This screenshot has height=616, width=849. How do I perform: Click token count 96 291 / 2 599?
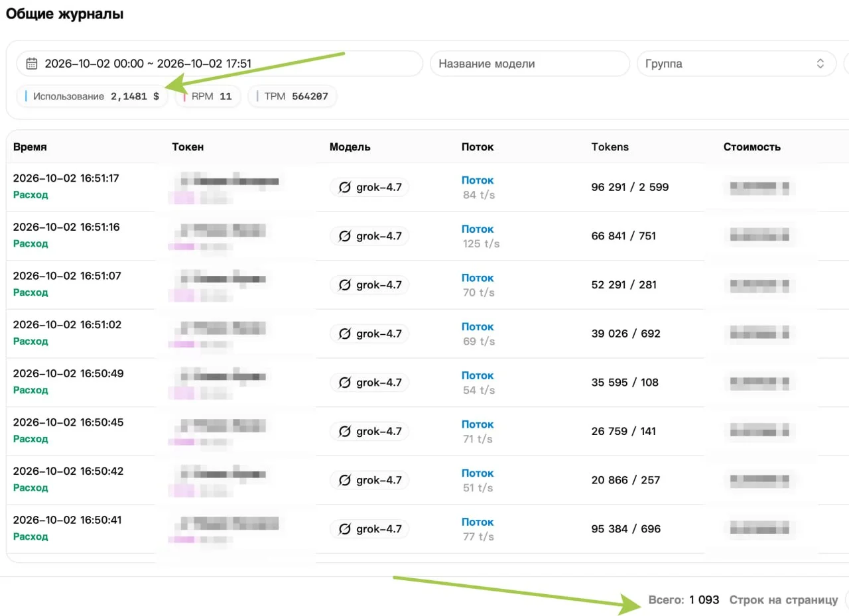click(x=629, y=187)
